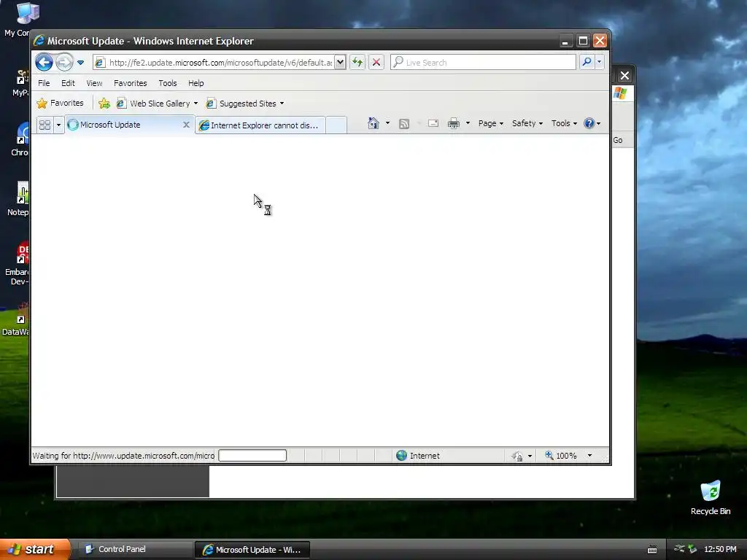Switch to Internet Explorer cannot display tab
This screenshot has width=747, height=560.
(x=260, y=125)
